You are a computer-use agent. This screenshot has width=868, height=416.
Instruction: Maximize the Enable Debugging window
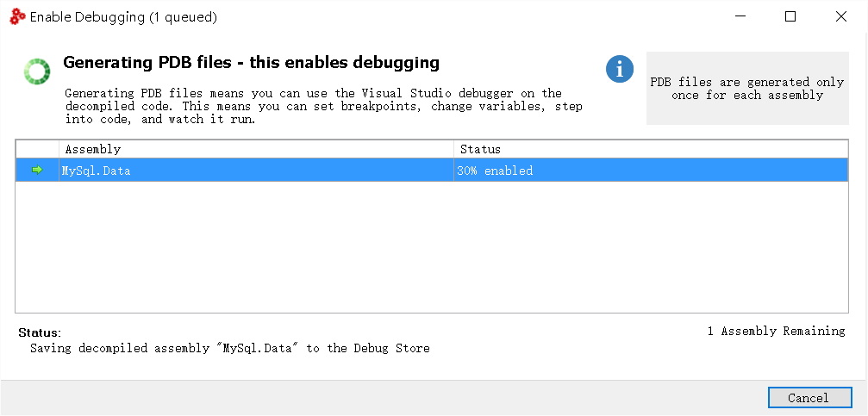pos(790,16)
